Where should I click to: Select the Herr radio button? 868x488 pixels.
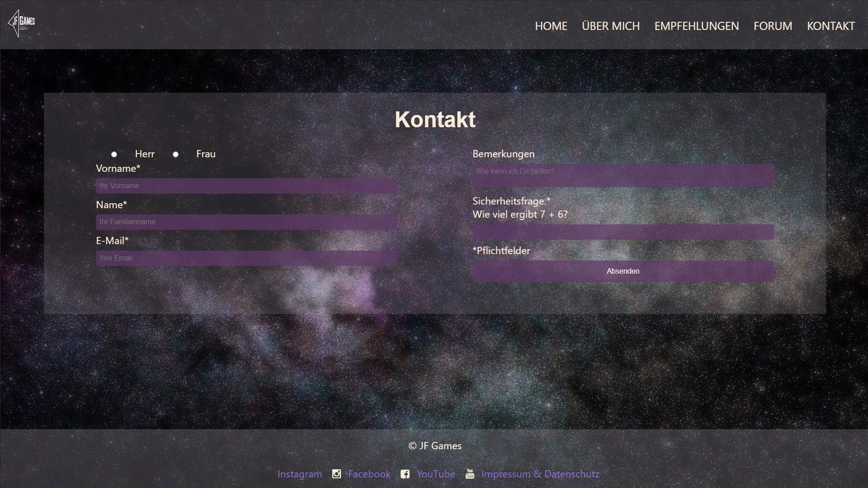click(114, 155)
